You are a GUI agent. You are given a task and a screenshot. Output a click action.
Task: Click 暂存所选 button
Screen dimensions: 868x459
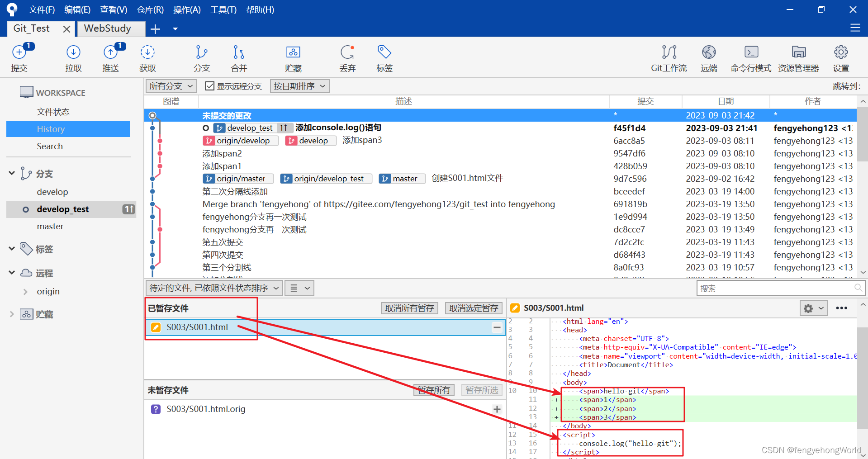pyautogui.click(x=482, y=390)
